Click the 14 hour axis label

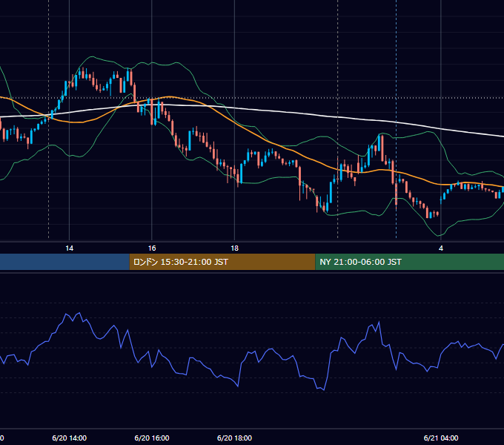click(x=69, y=248)
